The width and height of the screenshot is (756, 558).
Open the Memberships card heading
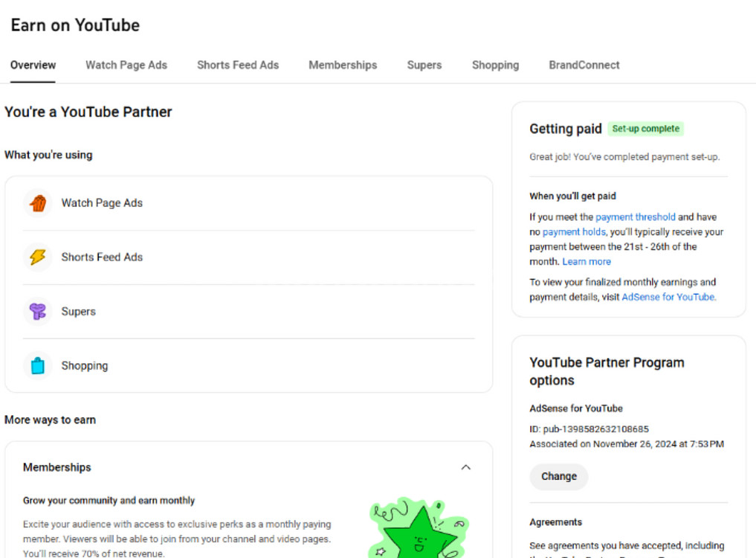tap(57, 467)
